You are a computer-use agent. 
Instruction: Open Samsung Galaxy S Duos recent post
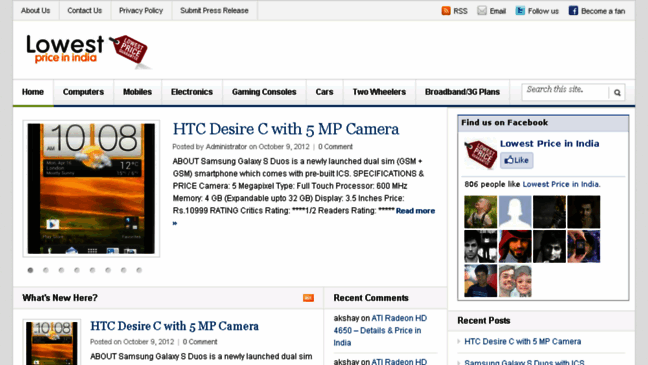pos(524,362)
